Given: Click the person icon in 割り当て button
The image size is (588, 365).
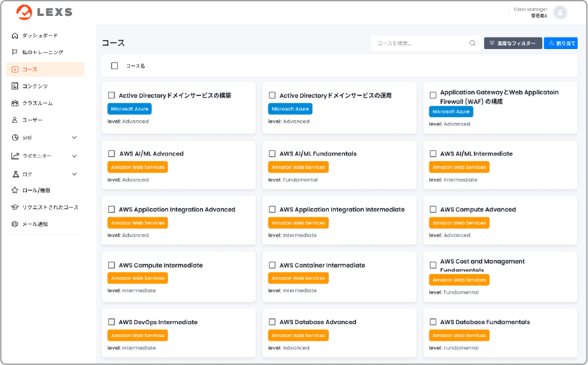Looking at the screenshot, I should pyautogui.click(x=551, y=43).
